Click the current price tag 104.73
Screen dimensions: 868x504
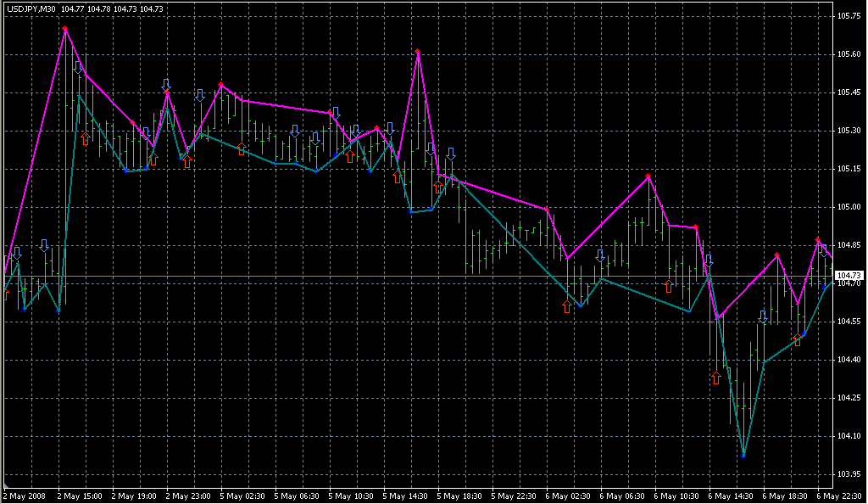(849, 276)
